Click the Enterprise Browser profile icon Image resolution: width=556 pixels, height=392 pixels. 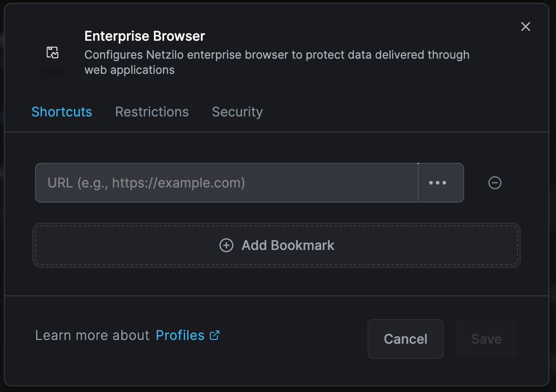(x=52, y=53)
